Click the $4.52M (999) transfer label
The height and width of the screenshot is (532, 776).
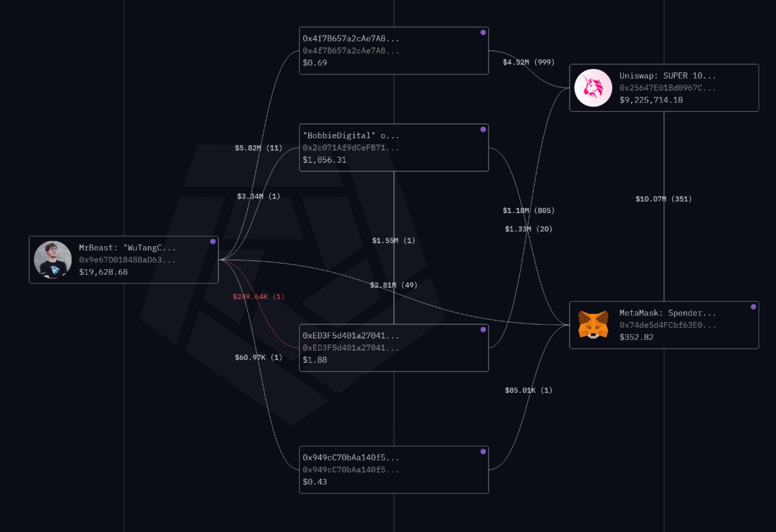pos(529,62)
